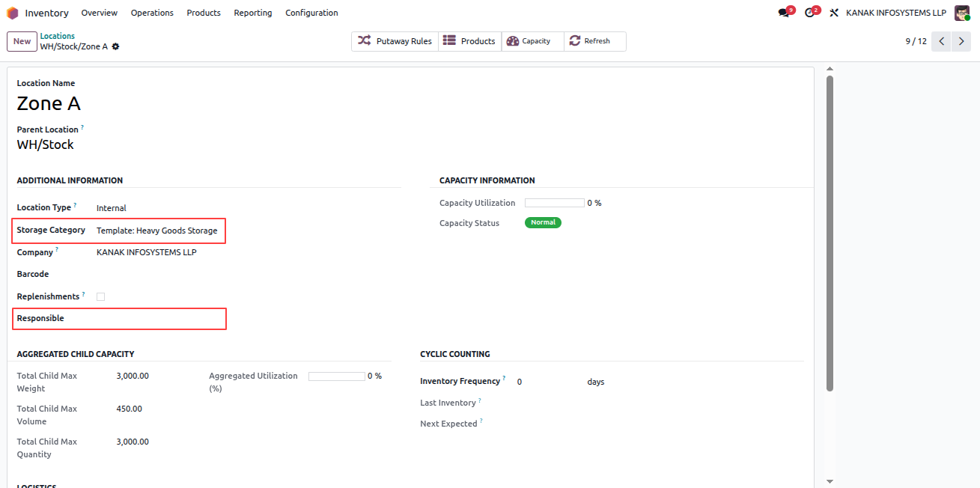Click the debug tools wrench icon
Image resolution: width=980 pixels, height=488 pixels.
coord(834,13)
